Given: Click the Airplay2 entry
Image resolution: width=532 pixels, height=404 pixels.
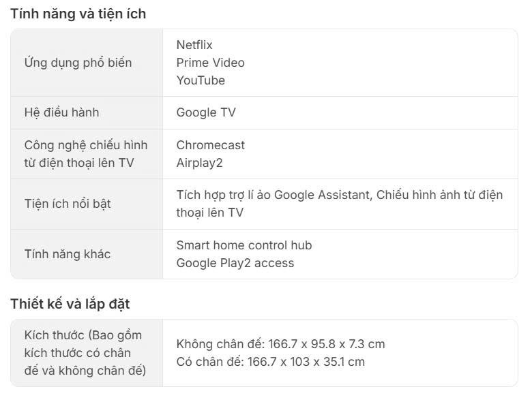Looking at the screenshot, I should click(x=199, y=163).
